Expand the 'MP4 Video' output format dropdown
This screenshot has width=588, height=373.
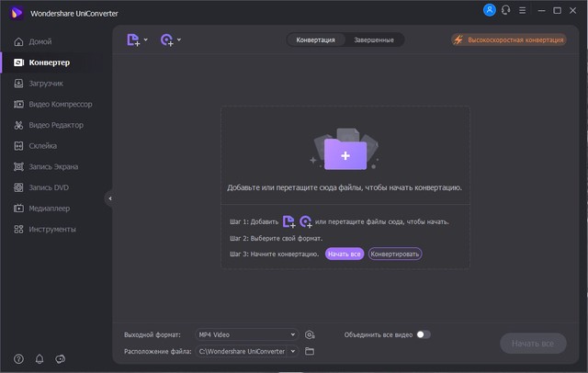[293, 334]
